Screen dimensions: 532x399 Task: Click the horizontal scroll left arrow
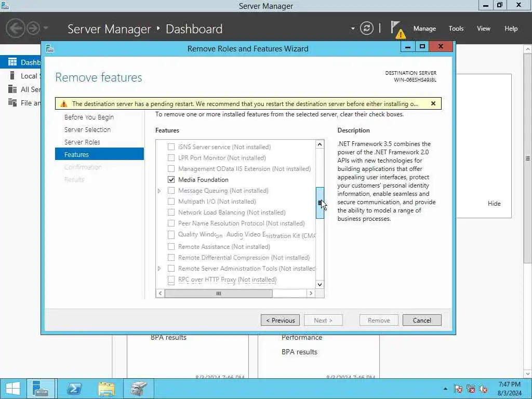160,293
